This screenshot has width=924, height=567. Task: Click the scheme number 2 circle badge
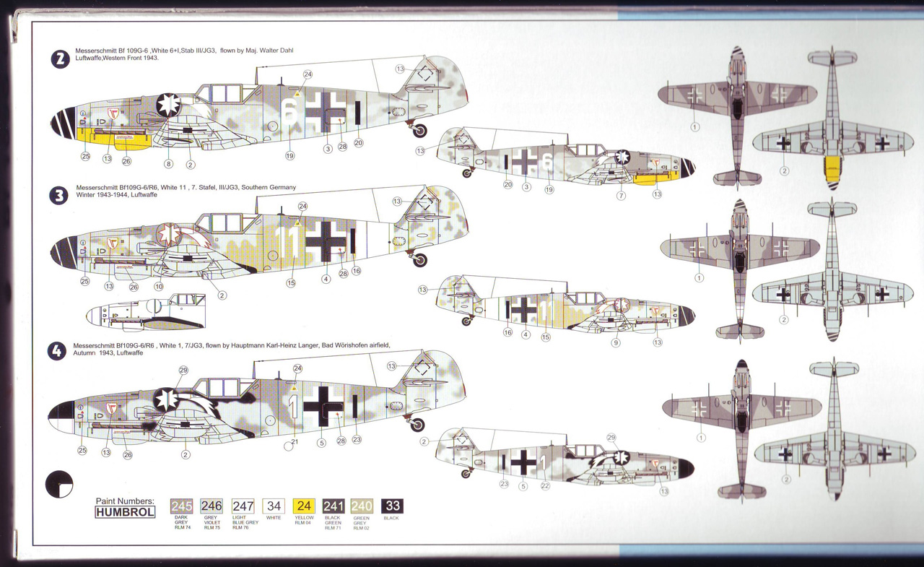(x=61, y=59)
